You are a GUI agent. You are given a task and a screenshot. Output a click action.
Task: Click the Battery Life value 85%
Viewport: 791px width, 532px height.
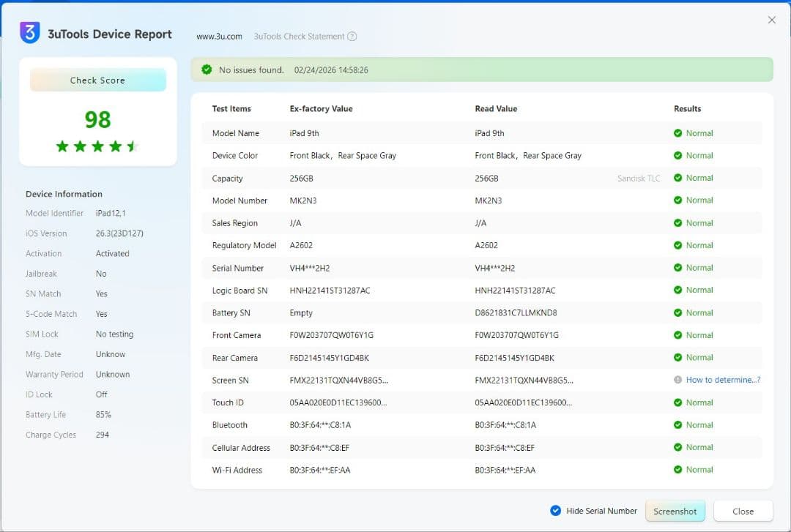pyautogui.click(x=103, y=414)
